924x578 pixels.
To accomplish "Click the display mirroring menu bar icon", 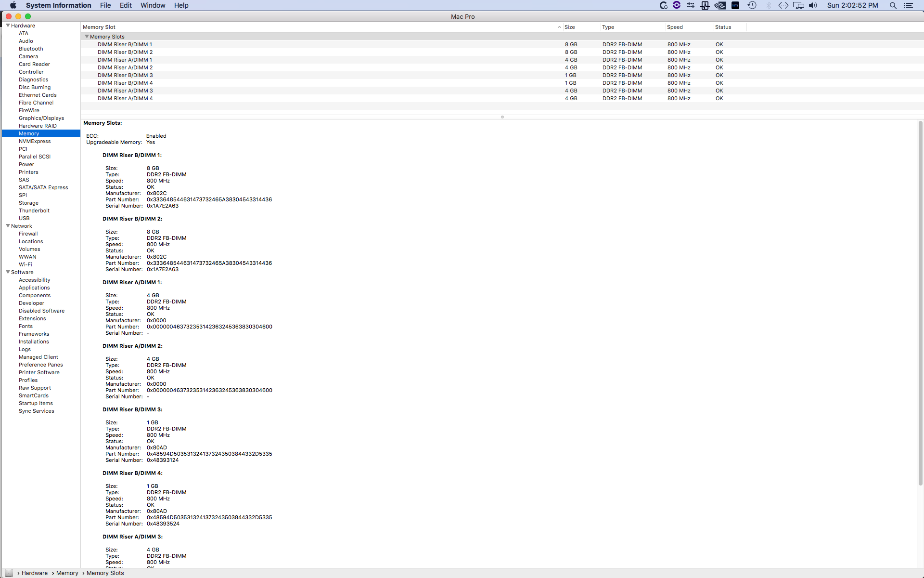I will pyautogui.click(x=798, y=5).
